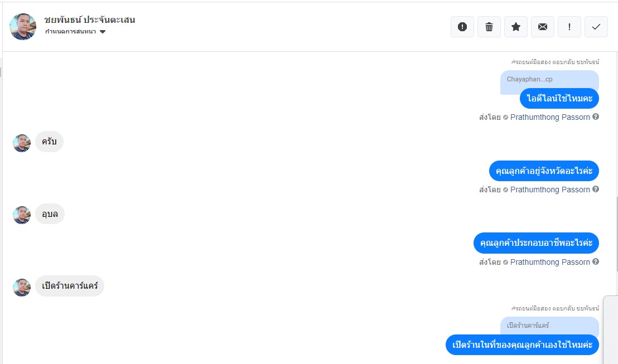Click help icon beside ไอดีไลน์ใช่ไหมคะ sender name

pos(596,117)
